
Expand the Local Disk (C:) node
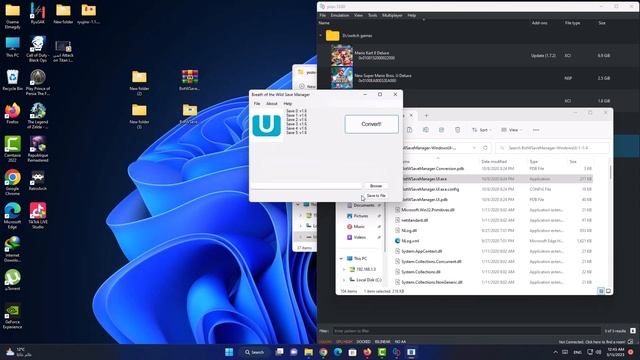point(344,280)
